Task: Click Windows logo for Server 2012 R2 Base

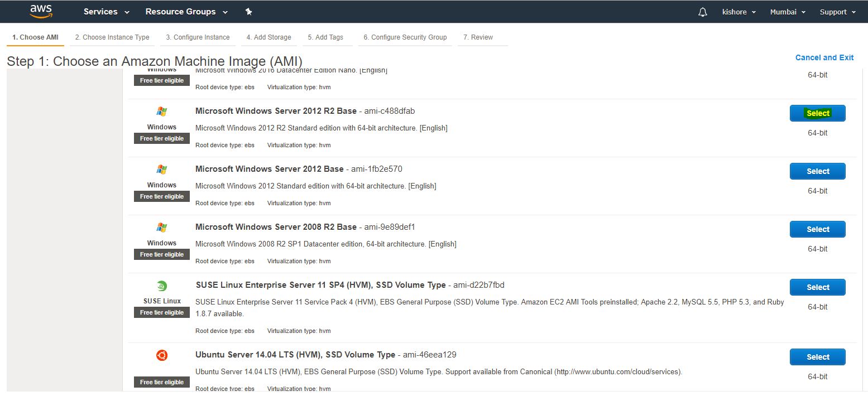Action: tap(162, 112)
